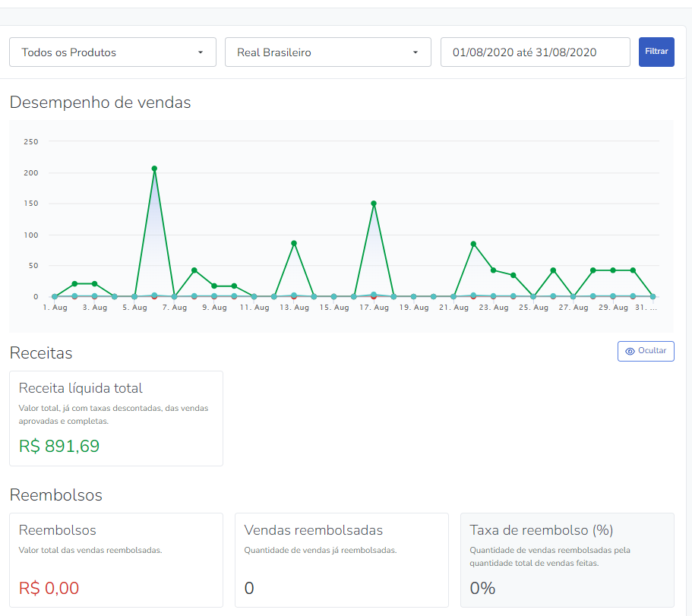Click the 6 Aug peak data point
The image size is (692, 616).
click(x=154, y=169)
